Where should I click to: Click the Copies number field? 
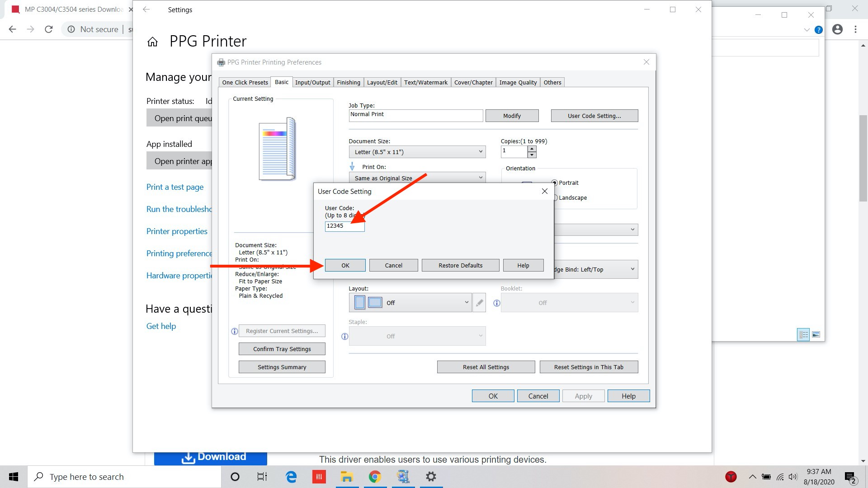pyautogui.click(x=514, y=152)
